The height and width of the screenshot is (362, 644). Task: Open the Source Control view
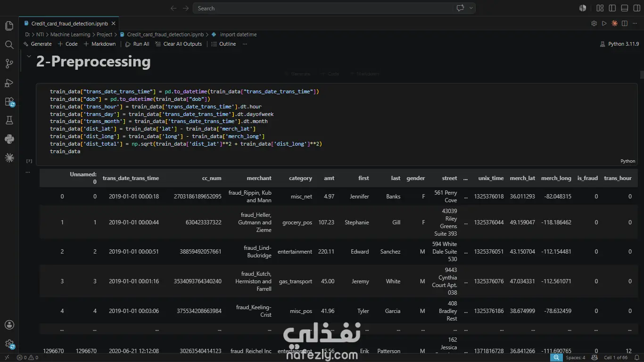[x=9, y=64]
